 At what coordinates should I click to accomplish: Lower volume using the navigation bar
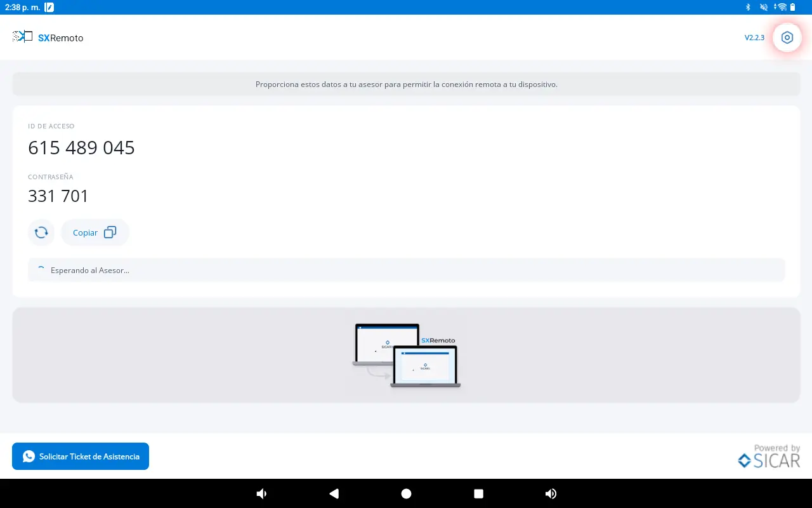[x=261, y=493]
